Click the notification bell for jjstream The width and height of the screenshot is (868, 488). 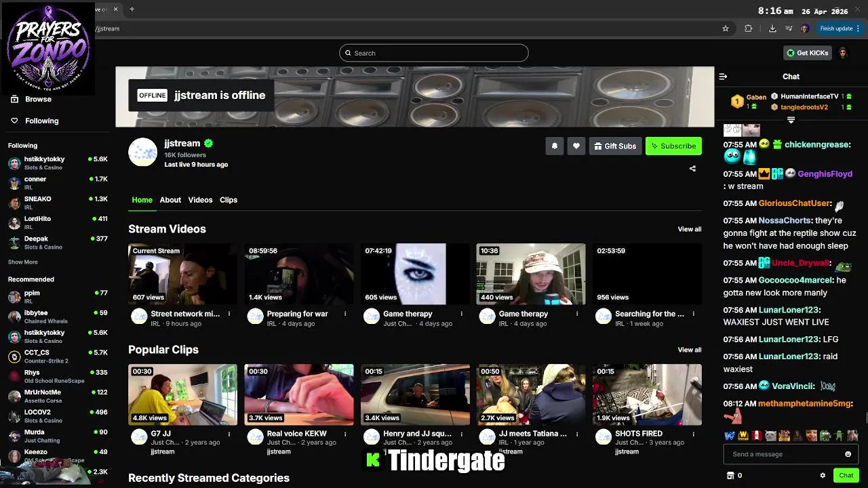pos(555,146)
